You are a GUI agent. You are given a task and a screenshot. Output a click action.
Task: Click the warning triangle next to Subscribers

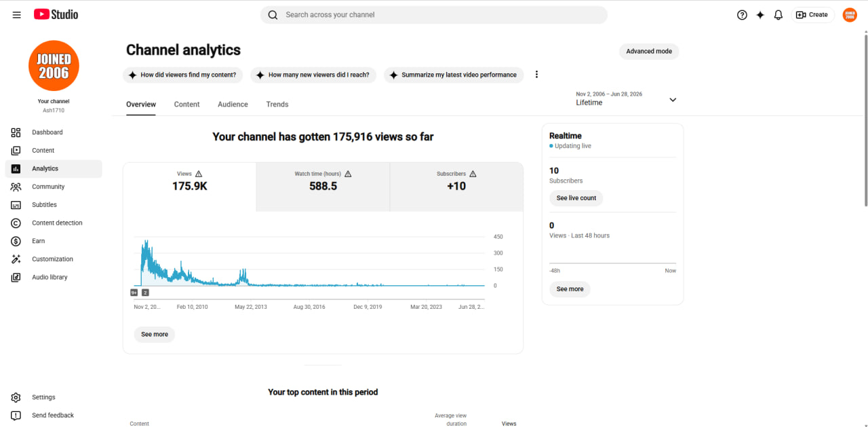tap(473, 174)
